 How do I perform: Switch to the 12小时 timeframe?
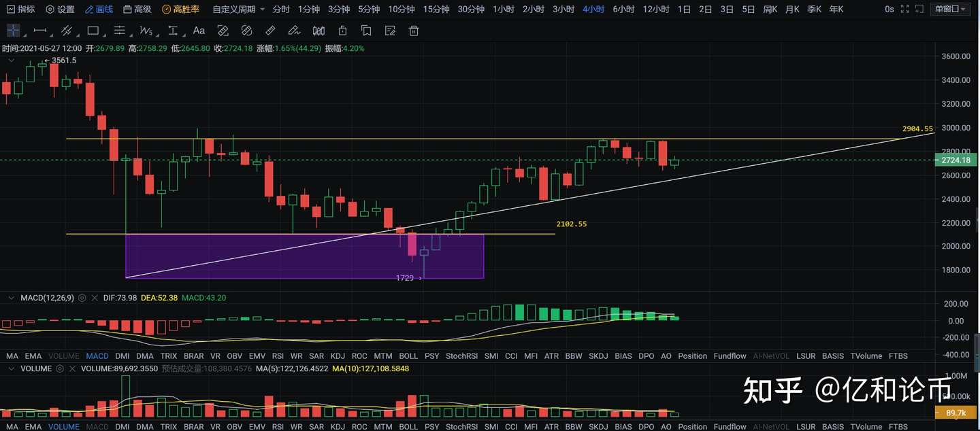(x=656, y=10)
